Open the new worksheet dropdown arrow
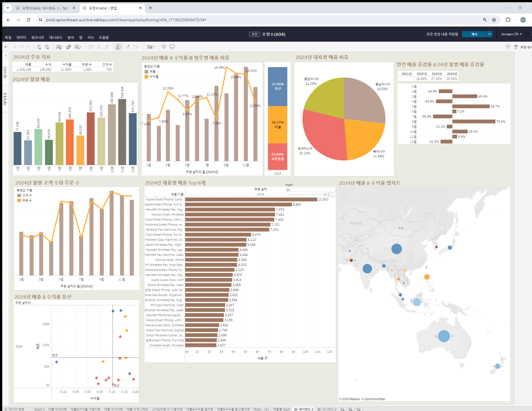Viewport: 532px width, 411px height. click(62, 47)
